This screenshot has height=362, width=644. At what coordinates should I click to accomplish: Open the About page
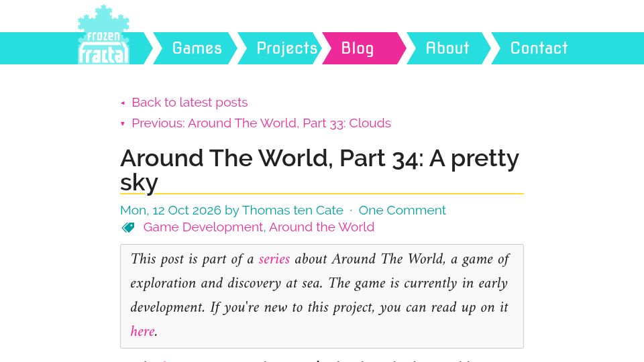[447, 48]
